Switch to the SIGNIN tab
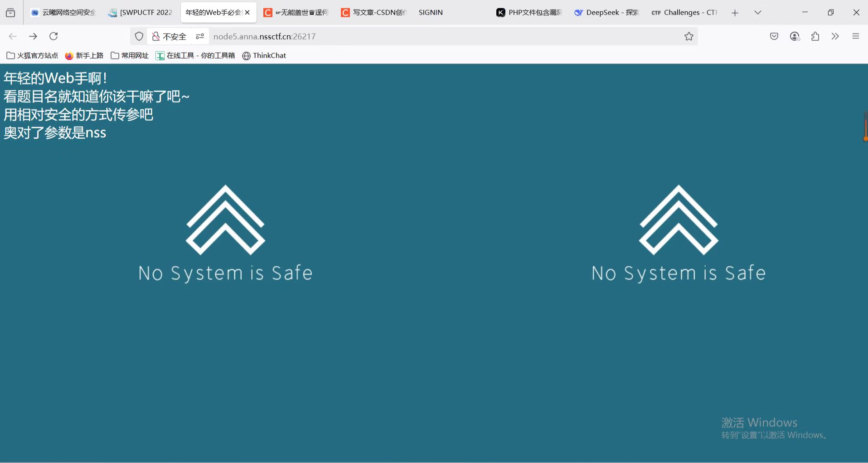868x463 pixels. pos(452,13)
